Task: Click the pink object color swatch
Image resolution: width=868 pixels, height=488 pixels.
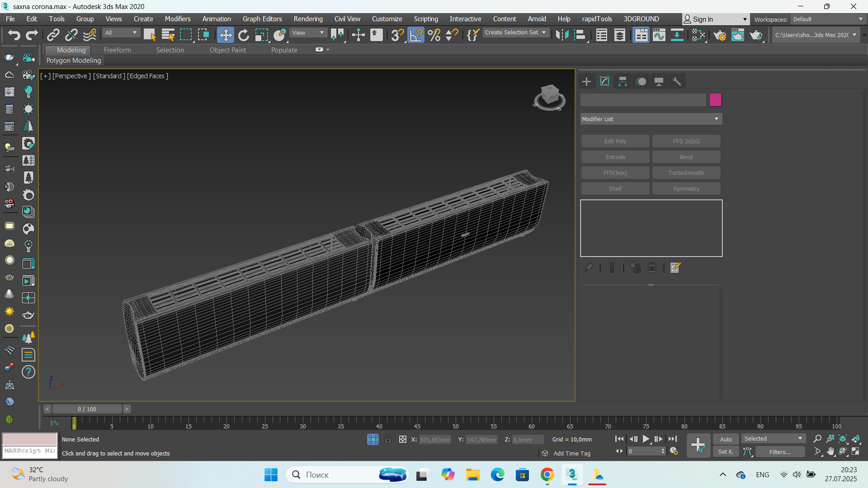Action: tap(715, 100)
